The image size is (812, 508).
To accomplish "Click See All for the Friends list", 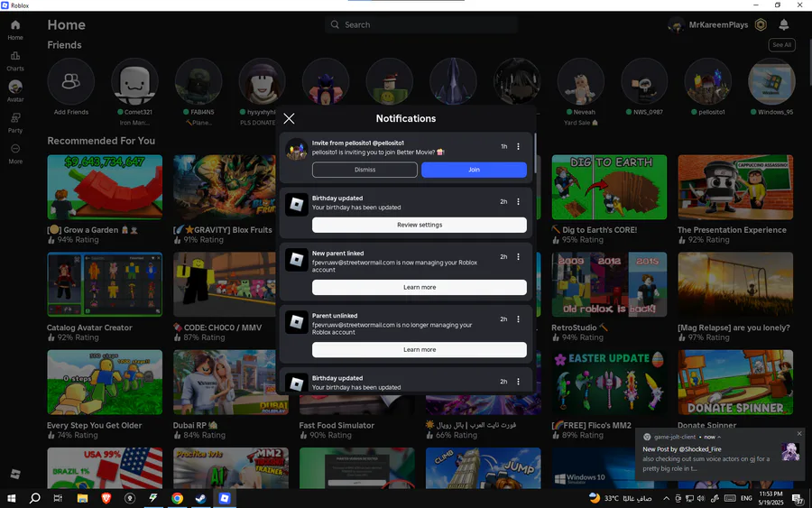I will [x=781, y=45].
